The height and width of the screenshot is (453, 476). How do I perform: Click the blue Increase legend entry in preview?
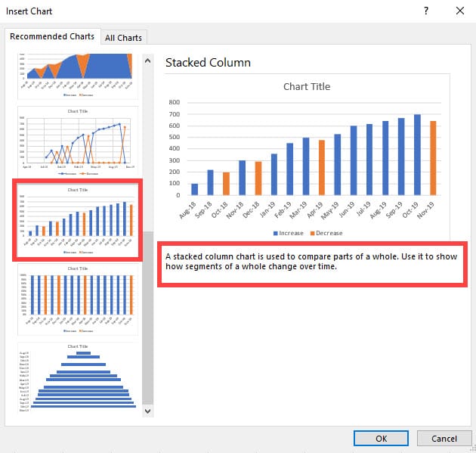289,233
